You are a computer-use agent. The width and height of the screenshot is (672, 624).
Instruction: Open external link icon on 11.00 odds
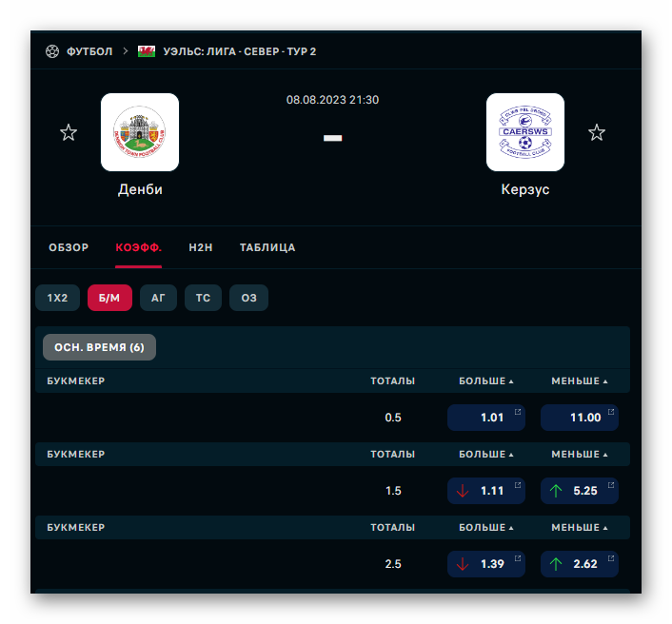(x=611, y=412)
